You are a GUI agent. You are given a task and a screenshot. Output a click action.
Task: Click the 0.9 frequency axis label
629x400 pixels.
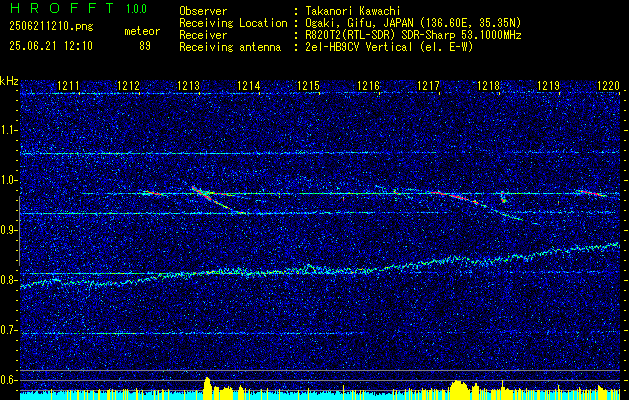(9, 230)
